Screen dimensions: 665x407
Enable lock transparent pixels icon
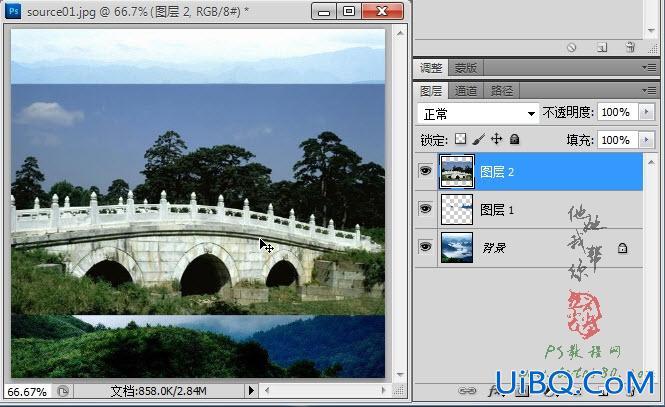pyautogui.click(x=460, y=139)
